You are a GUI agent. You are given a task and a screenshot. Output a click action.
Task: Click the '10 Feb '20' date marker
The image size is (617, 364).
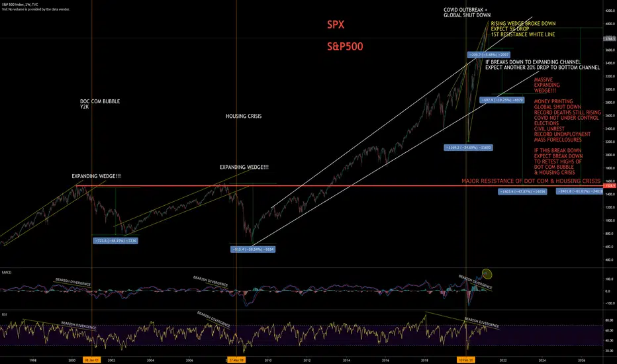pos(466,359)
